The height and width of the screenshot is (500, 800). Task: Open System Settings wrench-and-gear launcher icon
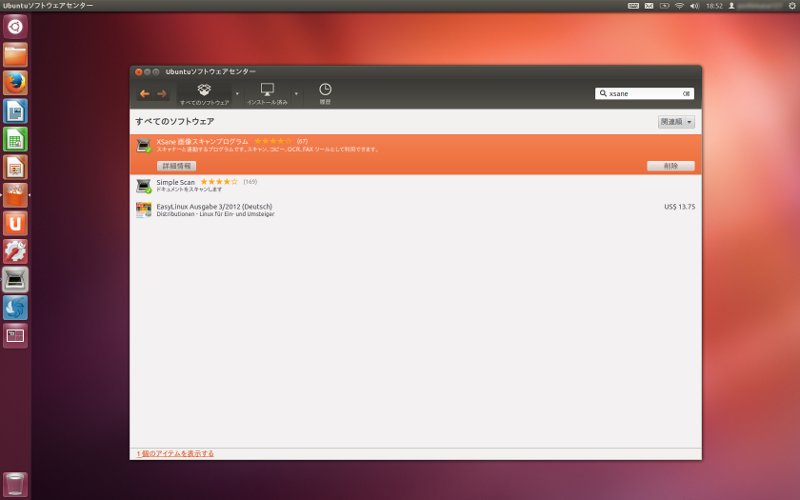click(x=15, y=251)
